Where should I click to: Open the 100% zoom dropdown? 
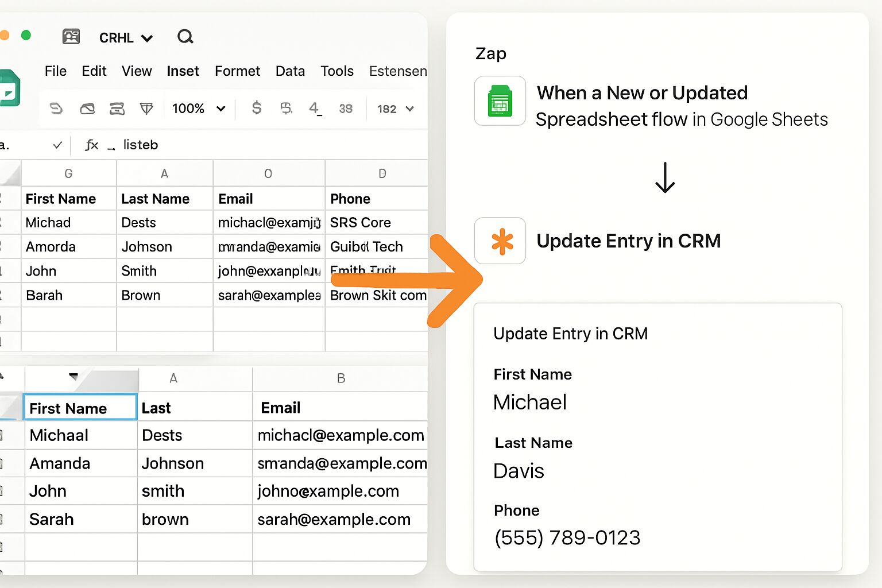(199, 109)
